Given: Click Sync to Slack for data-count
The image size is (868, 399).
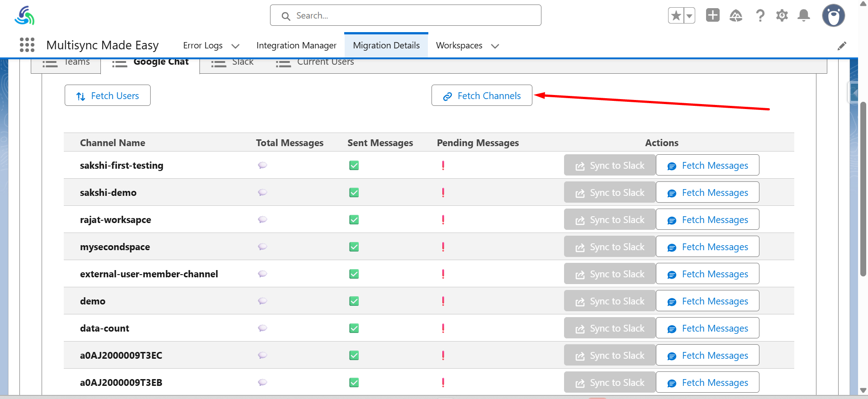Looking at the screenshot, I should point(610,328).
